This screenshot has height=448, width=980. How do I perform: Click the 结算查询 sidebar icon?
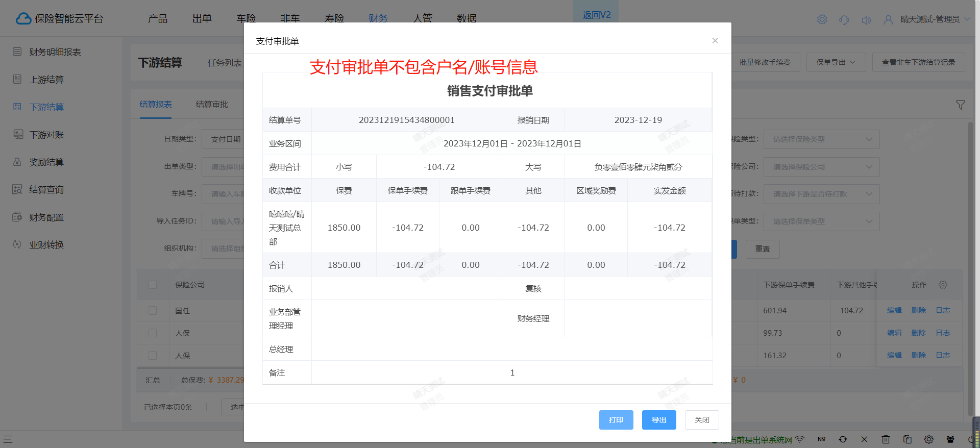(x=17, y=189)
